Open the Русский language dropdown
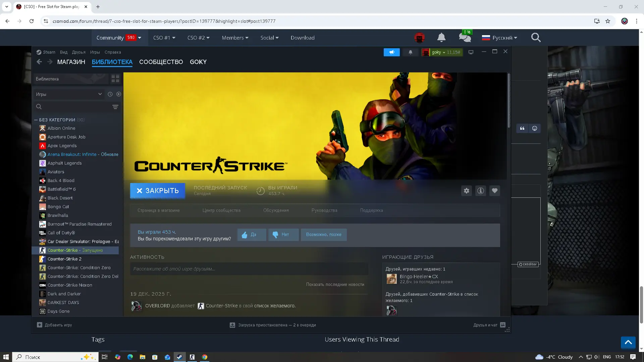Image resolution: width=644 pixels, height=362 pixels. coord(499,38)
